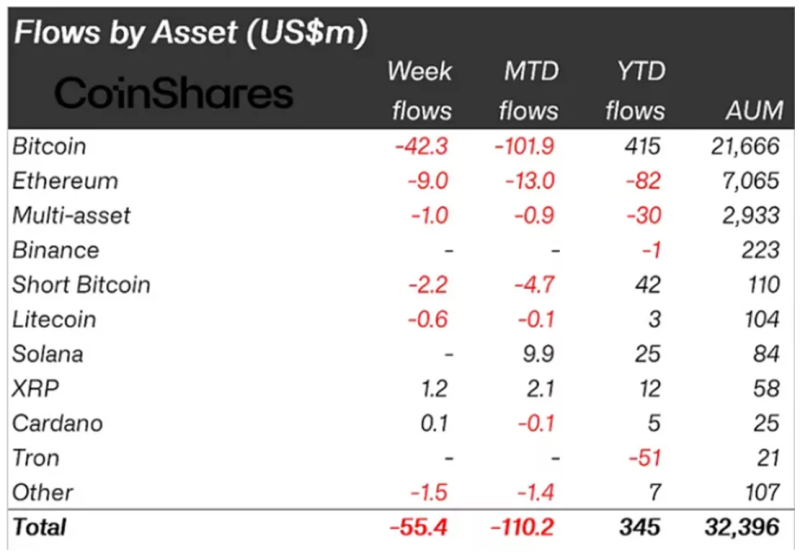Click the Total row label
This screenshot has width=800, height=560.
[39, 527]
